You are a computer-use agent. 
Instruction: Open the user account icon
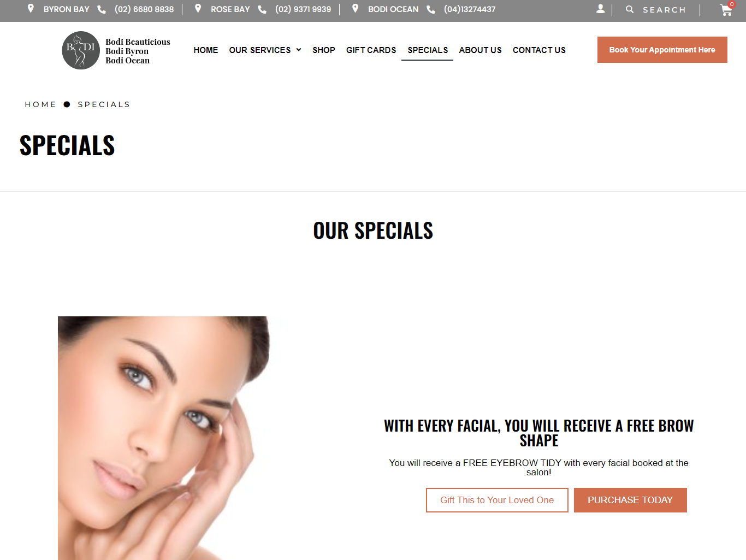coord(601,9)
